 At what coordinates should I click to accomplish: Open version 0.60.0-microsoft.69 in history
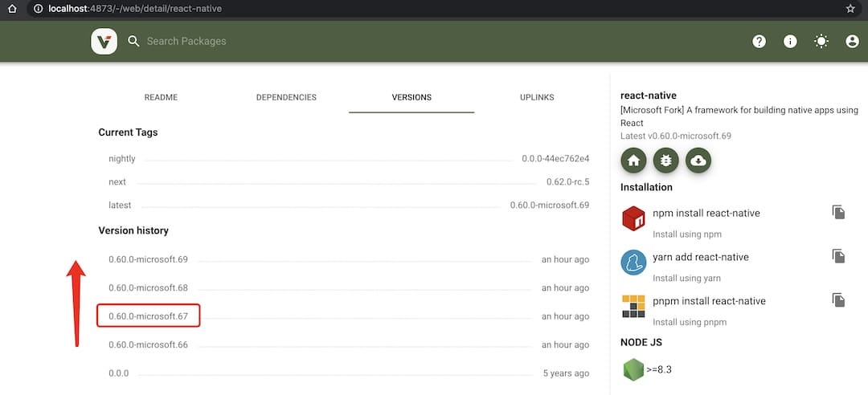pos(148,259)
